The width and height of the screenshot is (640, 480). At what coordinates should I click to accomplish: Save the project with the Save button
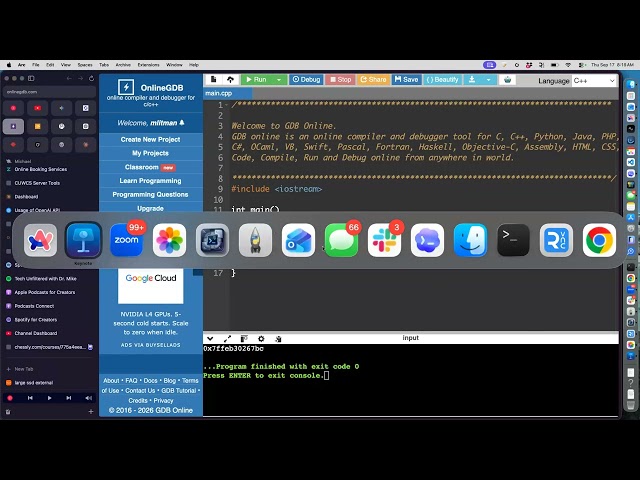click(407, 80)
